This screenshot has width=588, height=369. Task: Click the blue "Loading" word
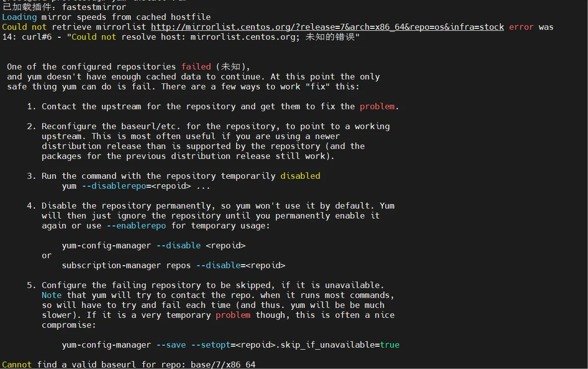(19, 17)
